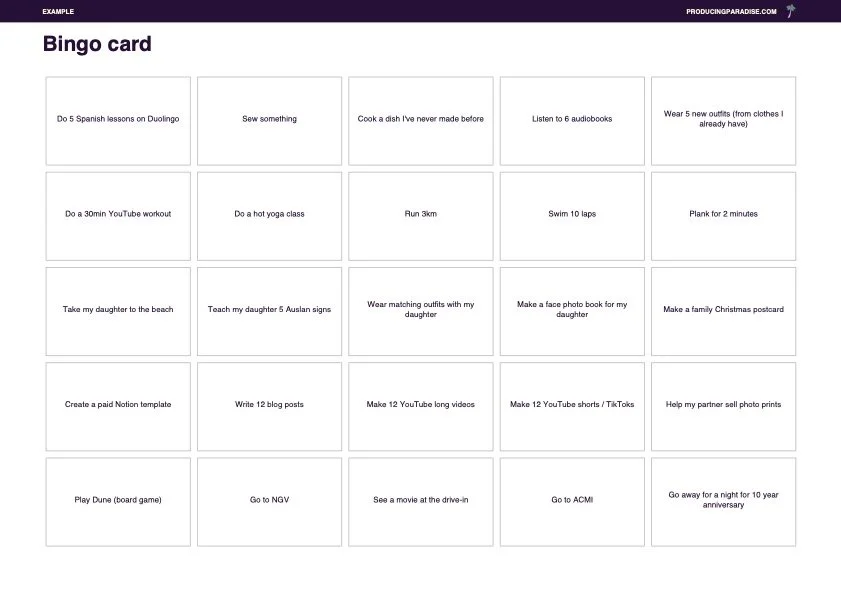Select 'Make a family Christmas postcard' square

[x=724, y=311]
